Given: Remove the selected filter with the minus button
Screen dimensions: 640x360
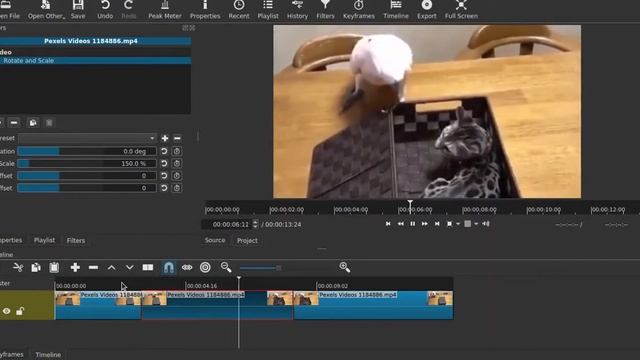Looking at the screenshot, I should pyautogui.click(x=14, y=122).
